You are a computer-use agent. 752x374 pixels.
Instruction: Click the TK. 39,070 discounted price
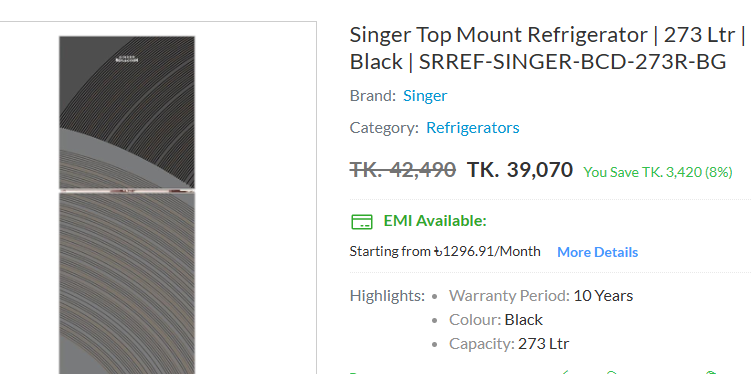[520, 170]
